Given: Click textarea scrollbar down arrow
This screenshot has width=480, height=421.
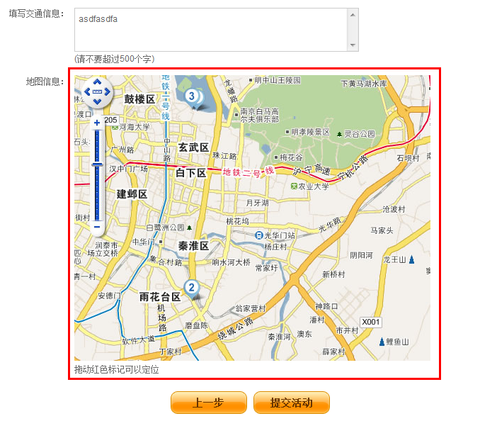Looking at the screenshot, I should [353, 45].
